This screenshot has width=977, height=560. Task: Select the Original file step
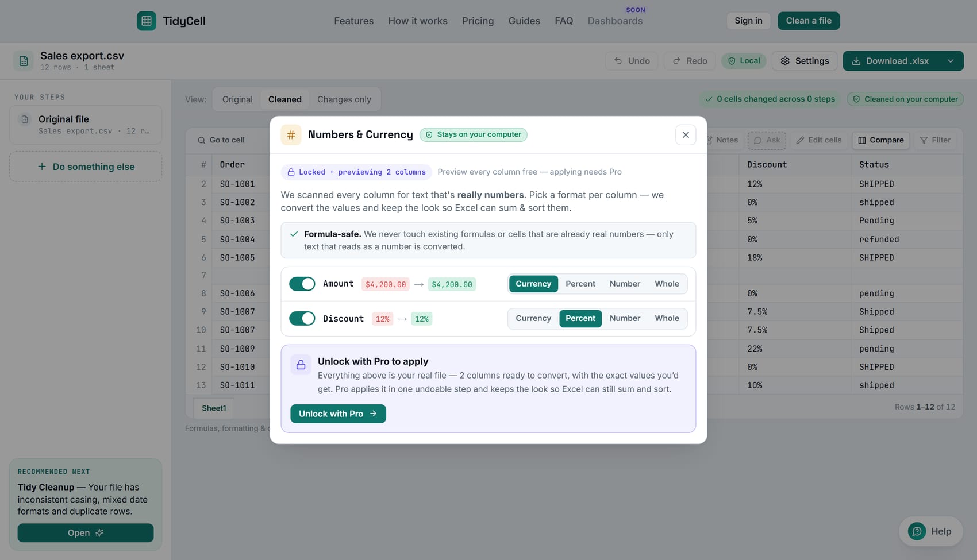tap(86, 125)
